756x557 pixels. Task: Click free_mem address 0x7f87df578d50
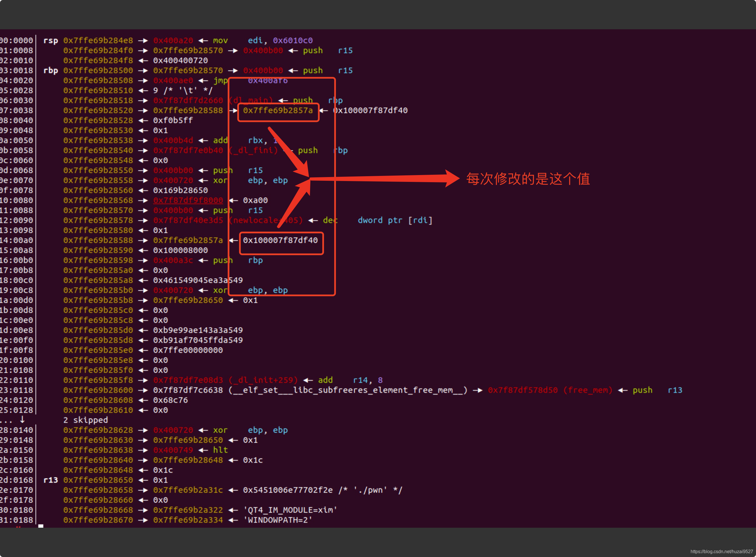523,390
